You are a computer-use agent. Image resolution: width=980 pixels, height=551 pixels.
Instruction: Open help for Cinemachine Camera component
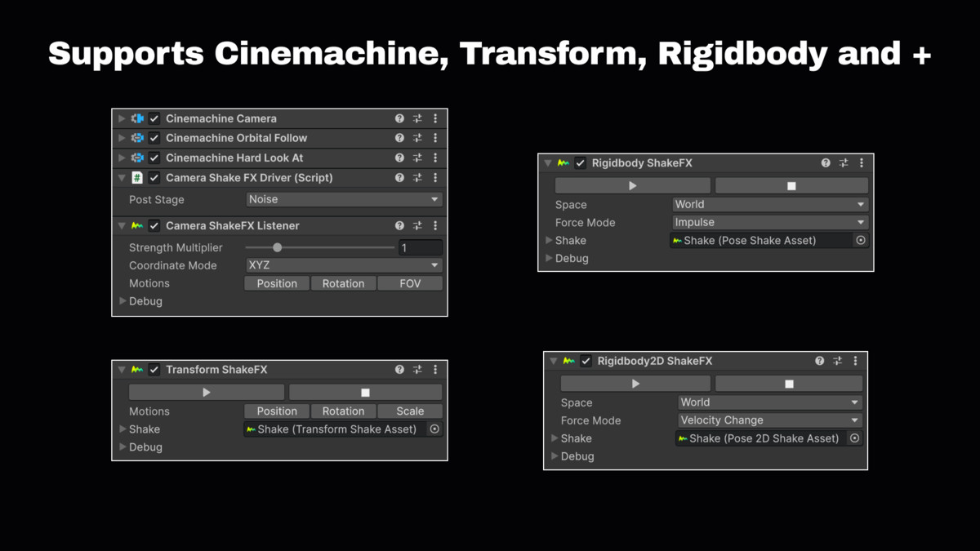(x=399, y=118)
